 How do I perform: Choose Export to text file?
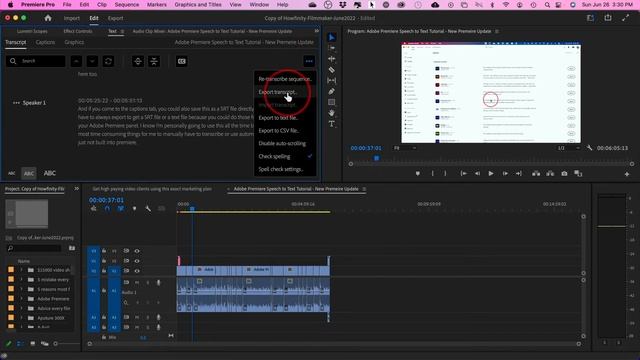285,118
